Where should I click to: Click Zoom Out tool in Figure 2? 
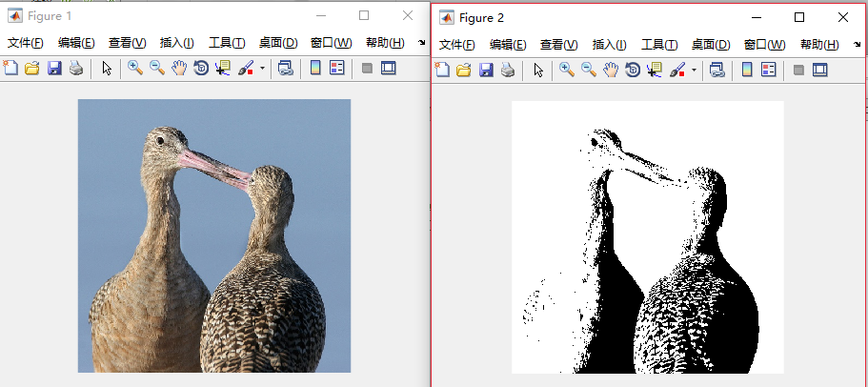(x=589, y=70)
